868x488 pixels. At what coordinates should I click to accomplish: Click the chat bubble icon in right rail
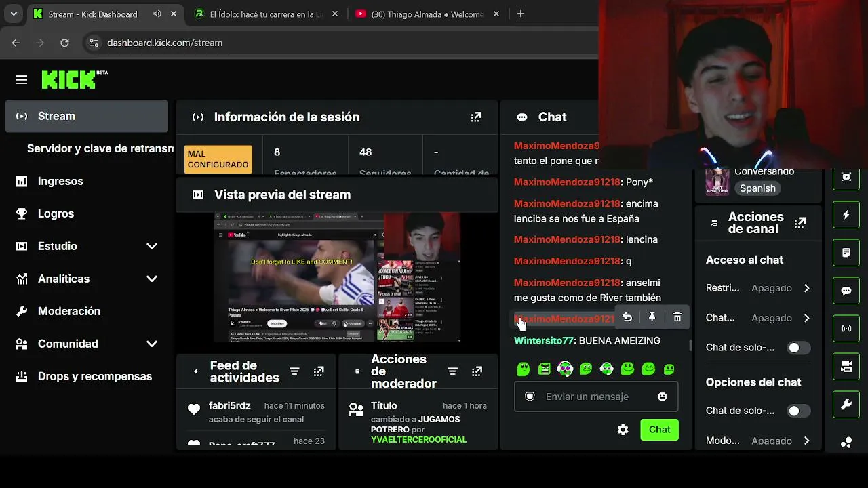[x=846, y=291]
